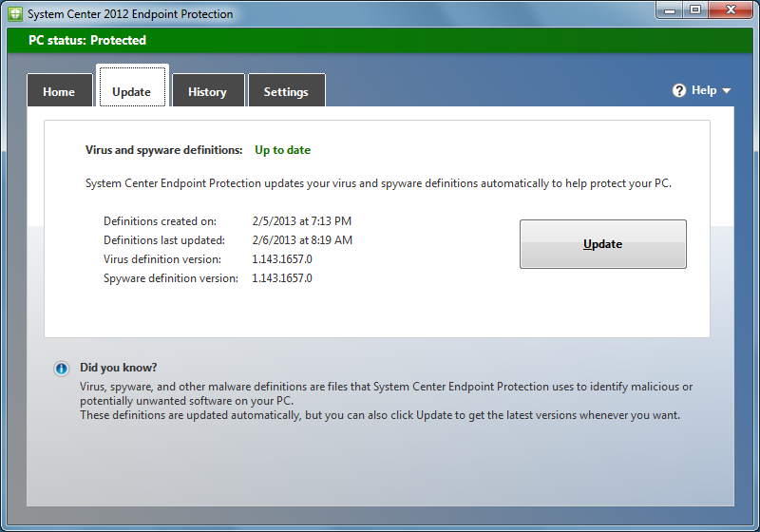The image size is (760, 532).
Task: Select the '2/5/2013 at 7:13 PM' value
Action: click(x=301, y=221)
